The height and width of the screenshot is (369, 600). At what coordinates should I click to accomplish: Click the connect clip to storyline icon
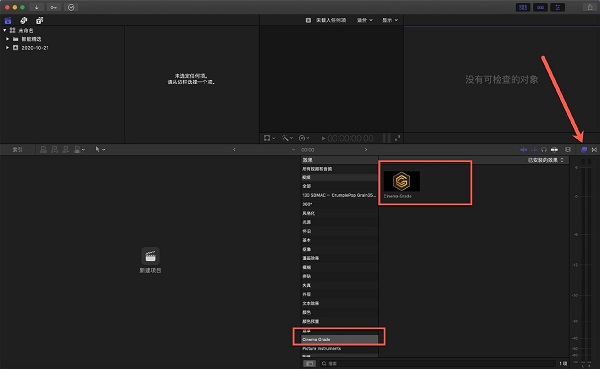point(44,150)
